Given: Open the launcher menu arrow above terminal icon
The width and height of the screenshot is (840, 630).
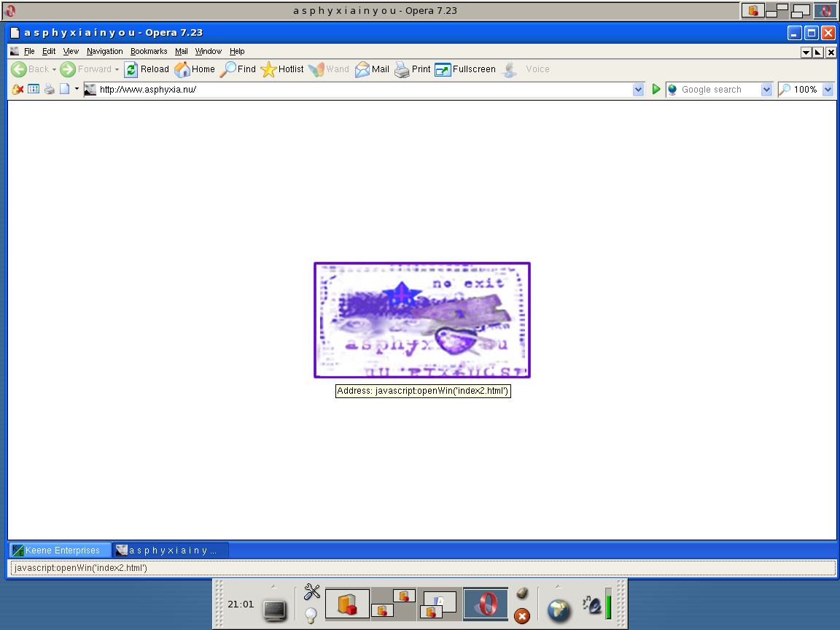Looking at the screenshot, I should click(273, 586).
